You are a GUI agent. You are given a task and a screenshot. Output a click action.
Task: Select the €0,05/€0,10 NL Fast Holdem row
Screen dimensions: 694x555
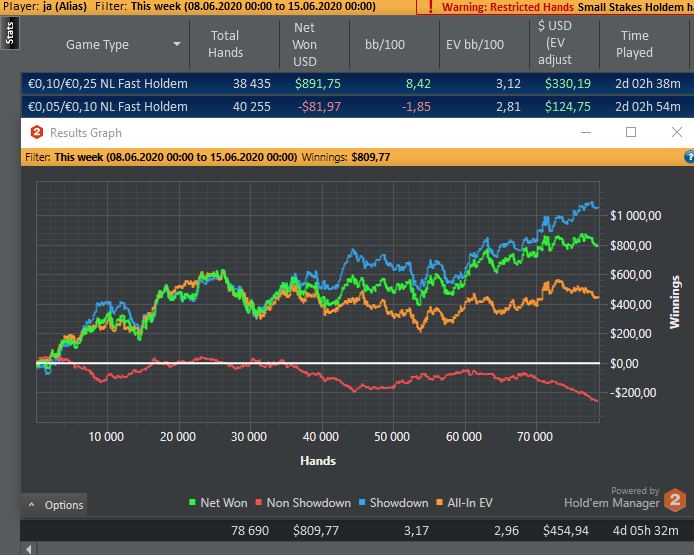pyautogui.click(x=358, y=107)
